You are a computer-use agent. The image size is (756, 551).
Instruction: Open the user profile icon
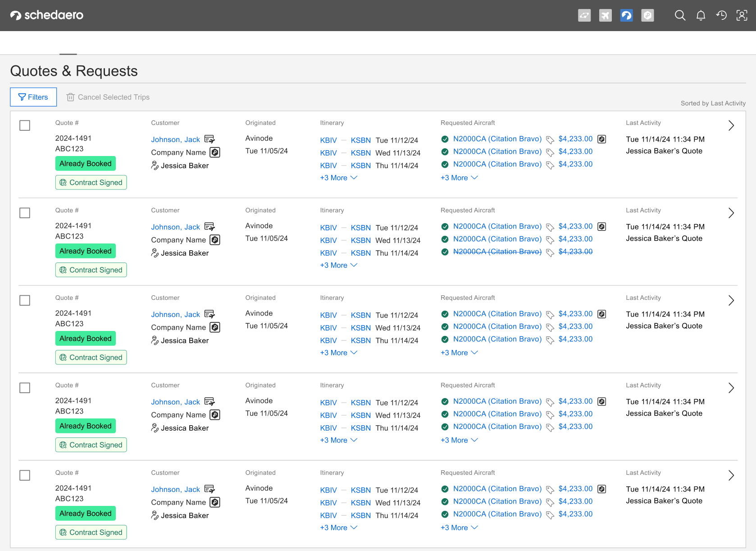[742, 15]
